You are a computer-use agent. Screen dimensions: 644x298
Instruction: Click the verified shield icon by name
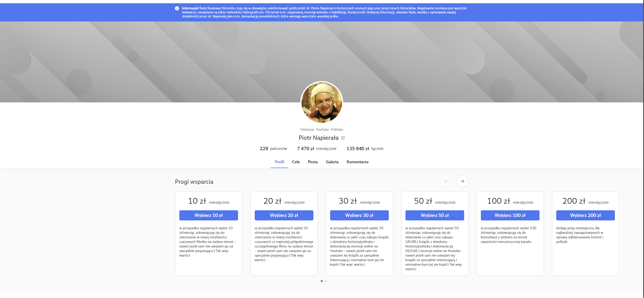(343, 138)
